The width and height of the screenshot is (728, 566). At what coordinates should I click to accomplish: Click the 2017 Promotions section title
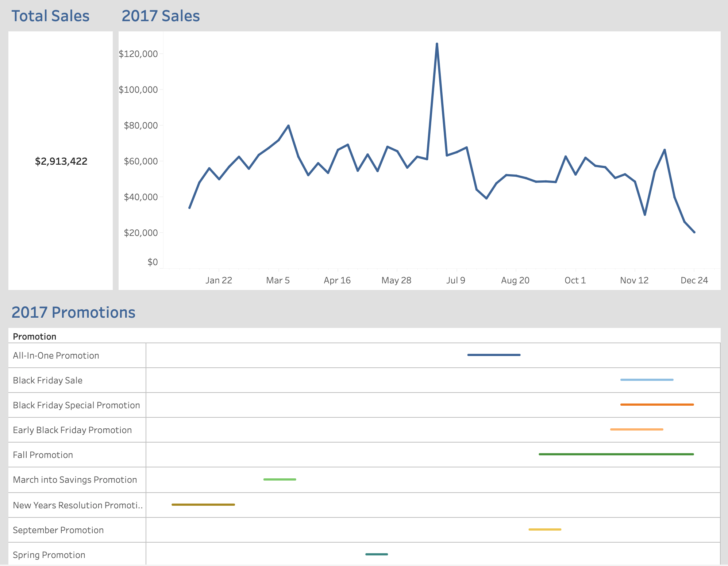coord(73,313)
